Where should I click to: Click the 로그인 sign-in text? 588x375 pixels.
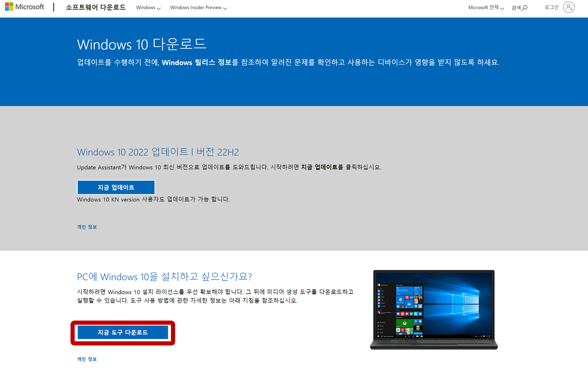[552, 7]
